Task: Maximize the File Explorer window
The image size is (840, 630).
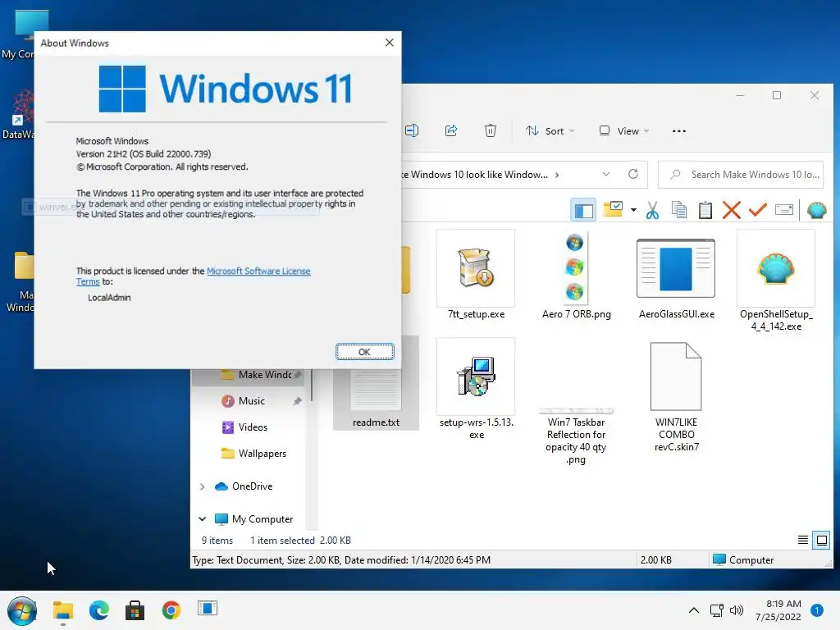Action: point(777,95)
